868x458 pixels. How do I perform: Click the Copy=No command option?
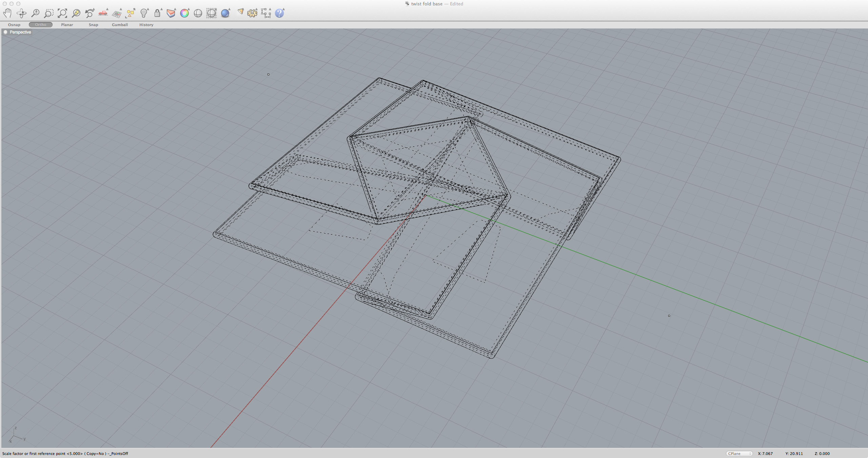click(x=95, y=454)
